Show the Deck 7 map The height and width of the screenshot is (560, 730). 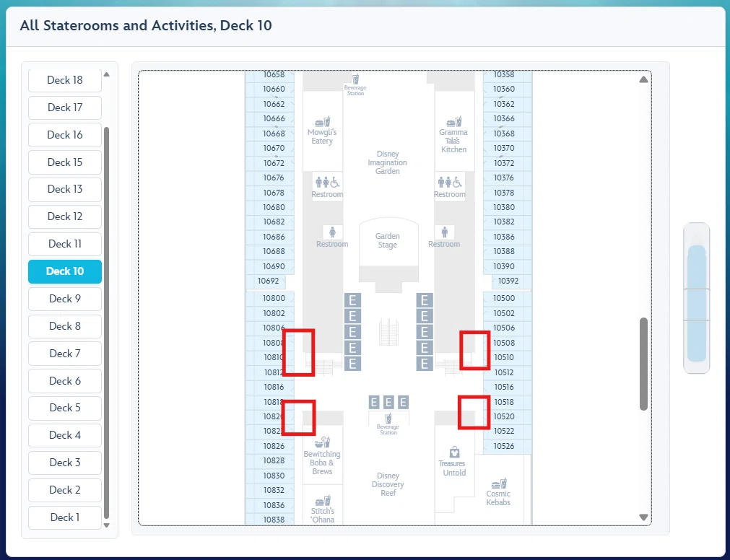click(x=65, y=354)
